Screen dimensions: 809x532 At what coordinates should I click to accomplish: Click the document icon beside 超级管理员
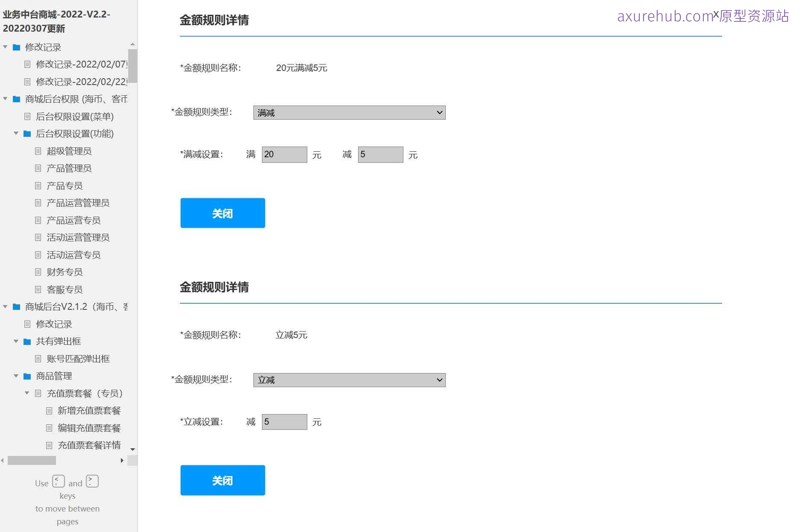39,151
